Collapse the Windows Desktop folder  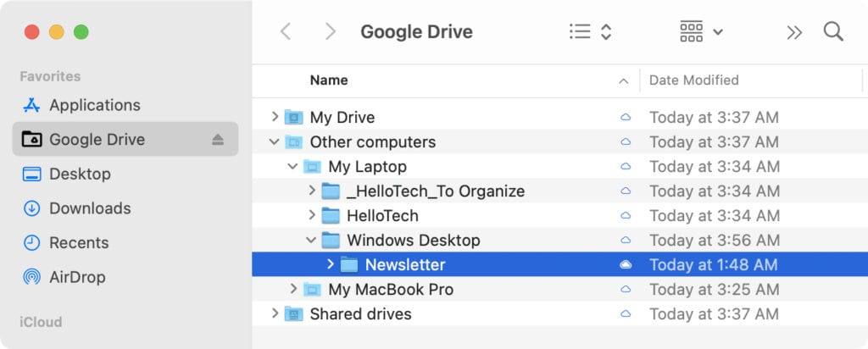click(x=311, y=240)
